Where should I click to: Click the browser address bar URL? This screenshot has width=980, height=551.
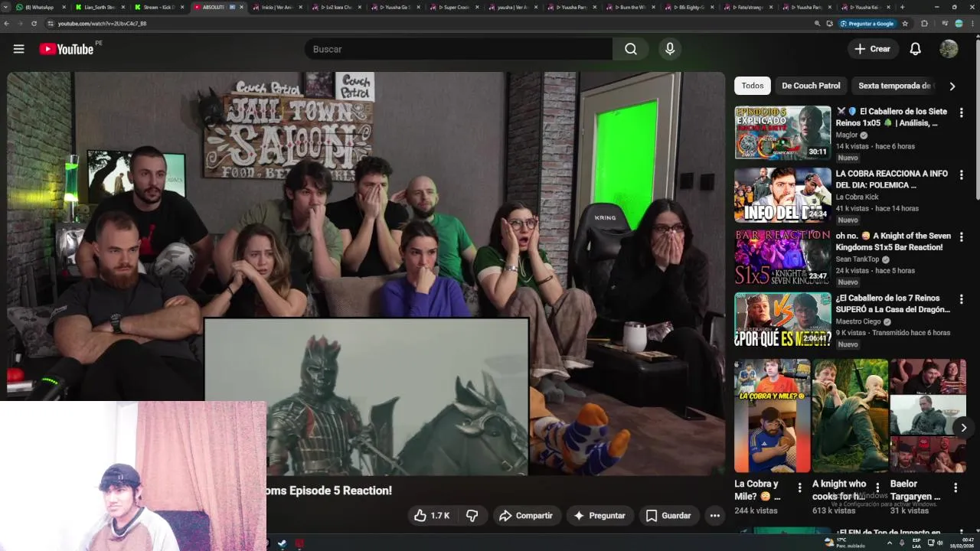(102, 24)
